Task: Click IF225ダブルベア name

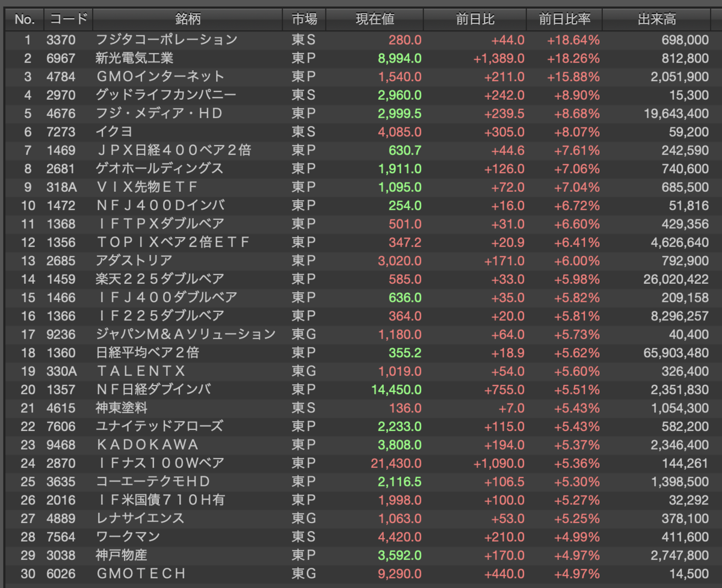Action: [x=160, y=316]
